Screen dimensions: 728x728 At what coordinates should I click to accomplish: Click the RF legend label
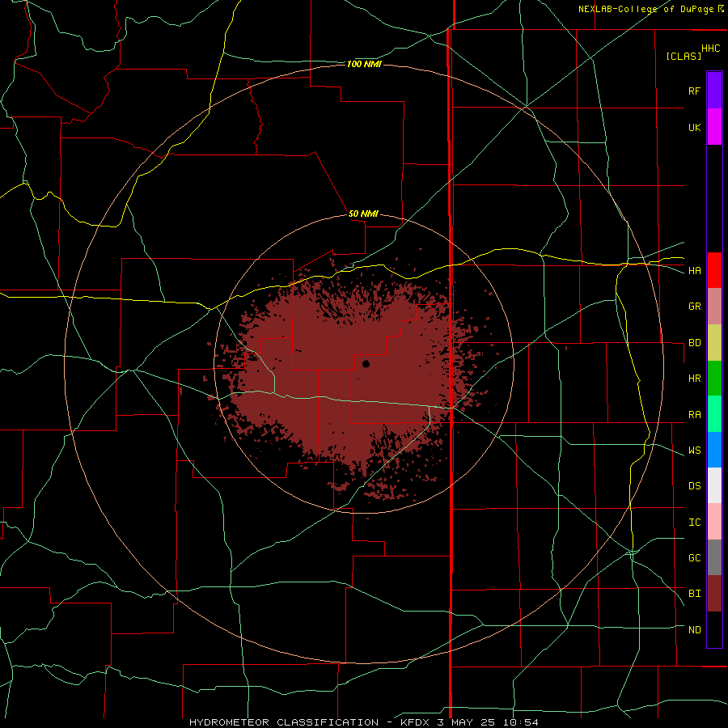[694, 91]
